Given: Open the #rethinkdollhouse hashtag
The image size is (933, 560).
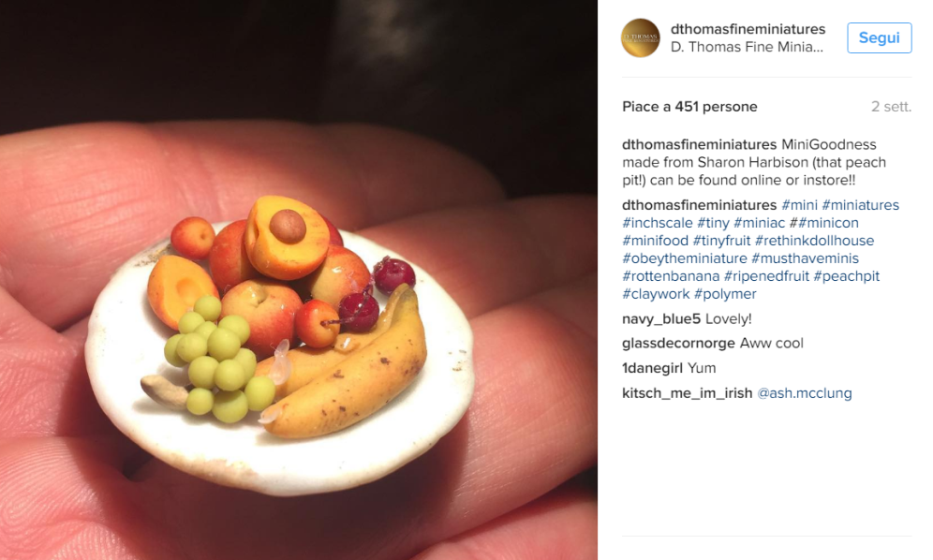Looking at the screenshot, I should [x=815, y=241].
